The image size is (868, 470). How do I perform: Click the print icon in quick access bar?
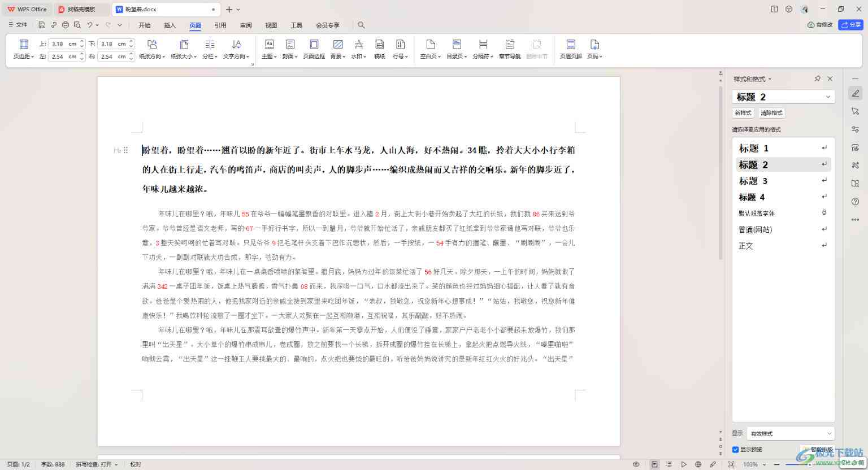click(x=66, y=25)
